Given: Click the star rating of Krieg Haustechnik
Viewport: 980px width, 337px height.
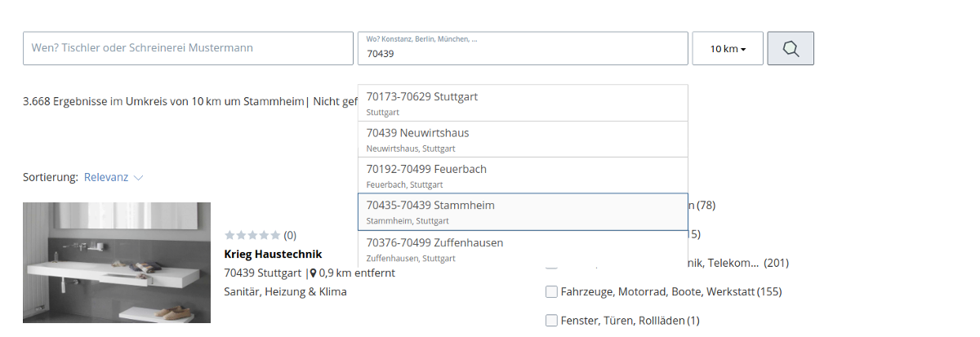Looking at the screenshot, I should point(252,235).
